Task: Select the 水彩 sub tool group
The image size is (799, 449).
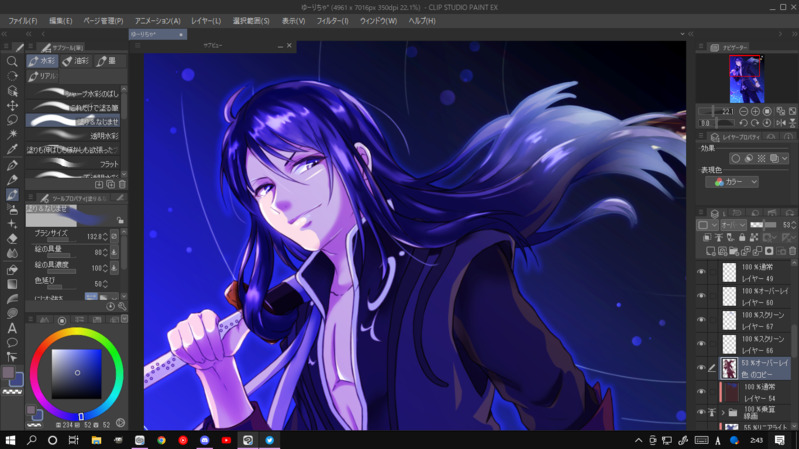Action: [x=42, y=61]
